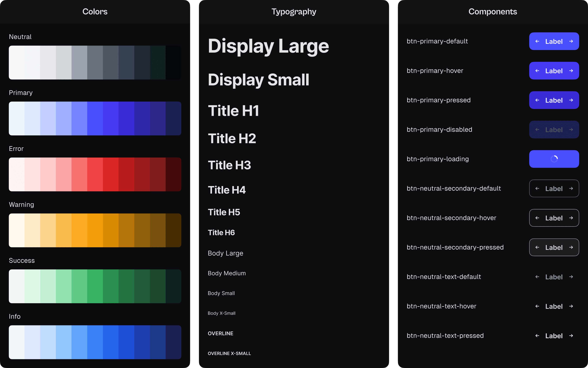
Task: Click the Body Large text sample
Action: click(226, 253)
